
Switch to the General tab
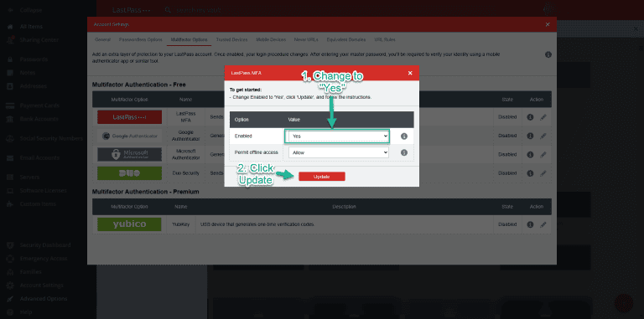click(102, 40)
